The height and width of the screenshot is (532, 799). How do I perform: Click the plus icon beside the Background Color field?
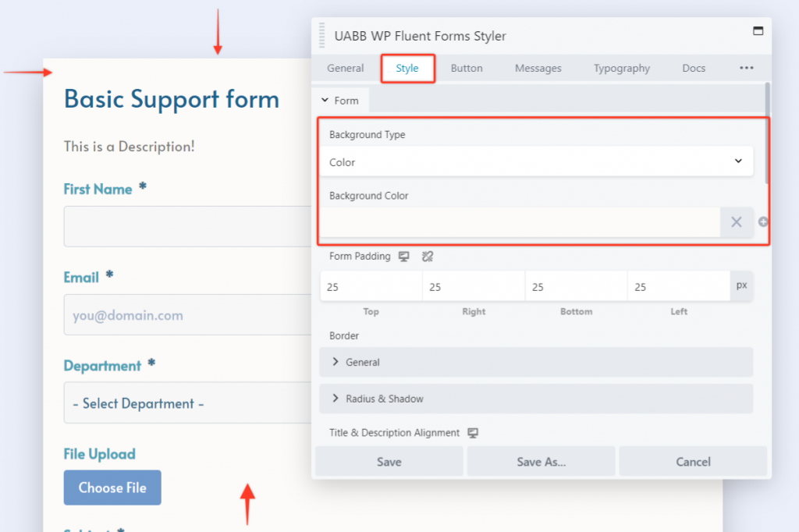tap(762, 222)
